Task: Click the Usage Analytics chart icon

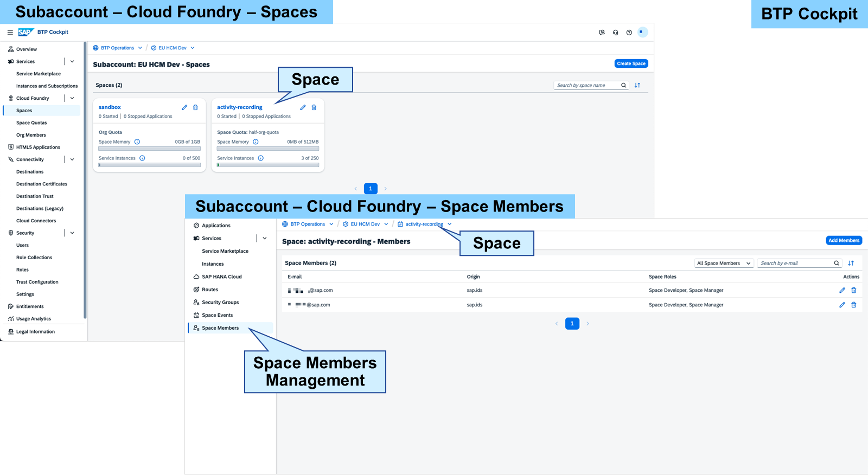Action: click(x=11, y=319)
